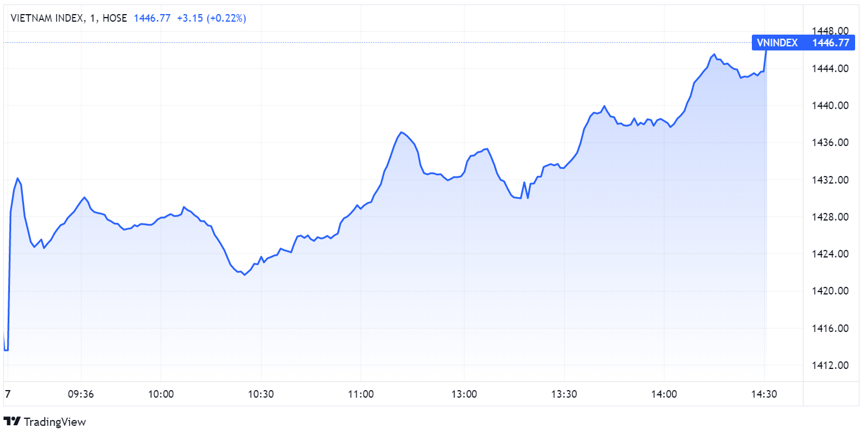Screen dimensions: 868x437
Task: Click the VIETNAM INDEX symbol title
Action: coord(47,18)
